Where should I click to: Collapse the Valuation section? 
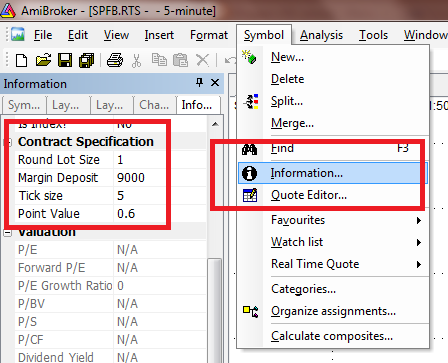[x=8, y=232]
